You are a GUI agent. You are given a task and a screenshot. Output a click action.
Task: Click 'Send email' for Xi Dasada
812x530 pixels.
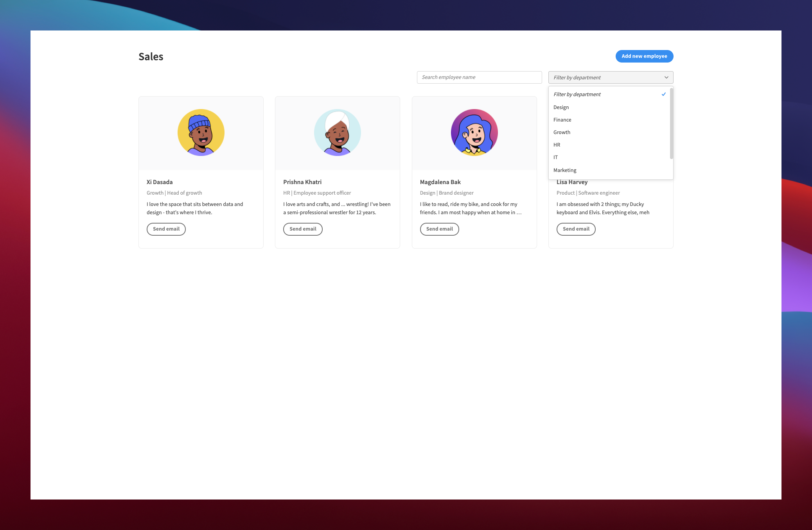pyautogui.click(x=166, y=229)
